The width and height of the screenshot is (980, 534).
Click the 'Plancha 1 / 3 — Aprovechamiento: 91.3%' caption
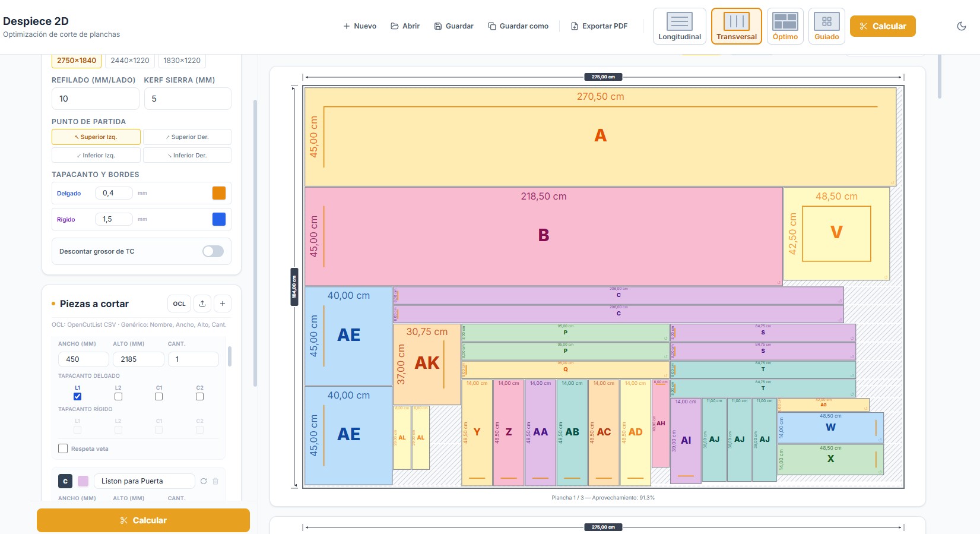click(x=603, y=498)
